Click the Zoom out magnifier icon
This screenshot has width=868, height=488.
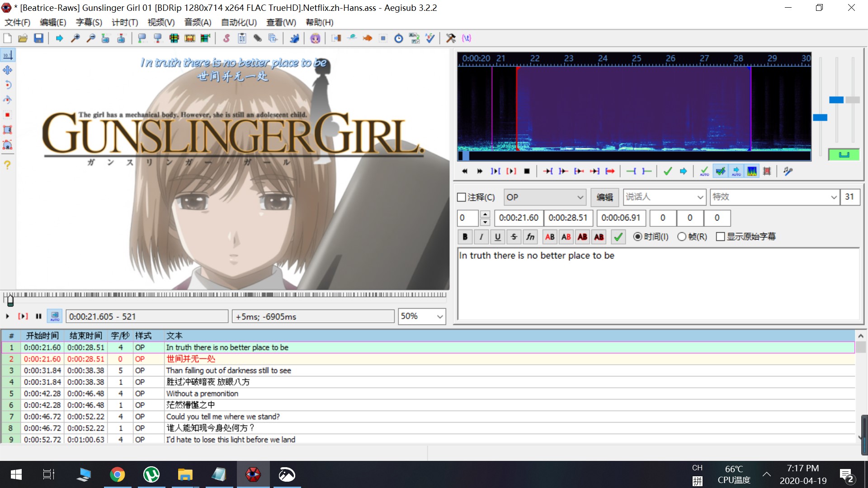[x=90, y=38]
